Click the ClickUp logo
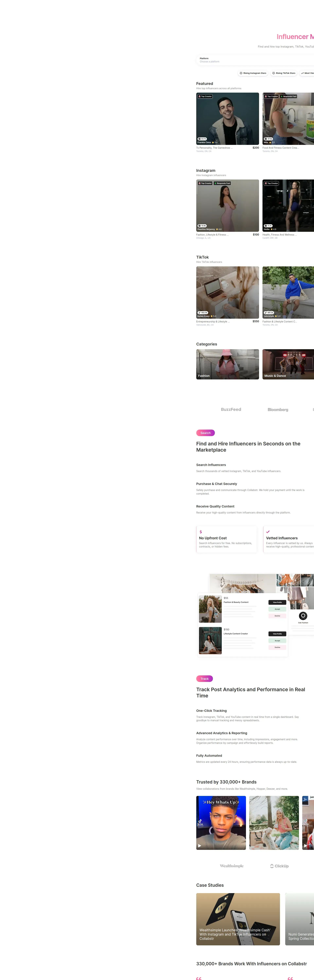 [279, 866]
